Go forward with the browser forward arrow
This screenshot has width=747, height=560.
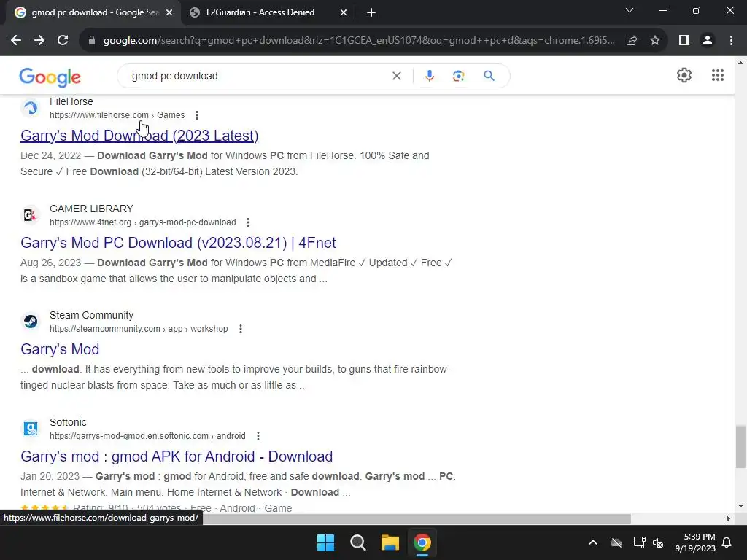(x=39, y=41)
